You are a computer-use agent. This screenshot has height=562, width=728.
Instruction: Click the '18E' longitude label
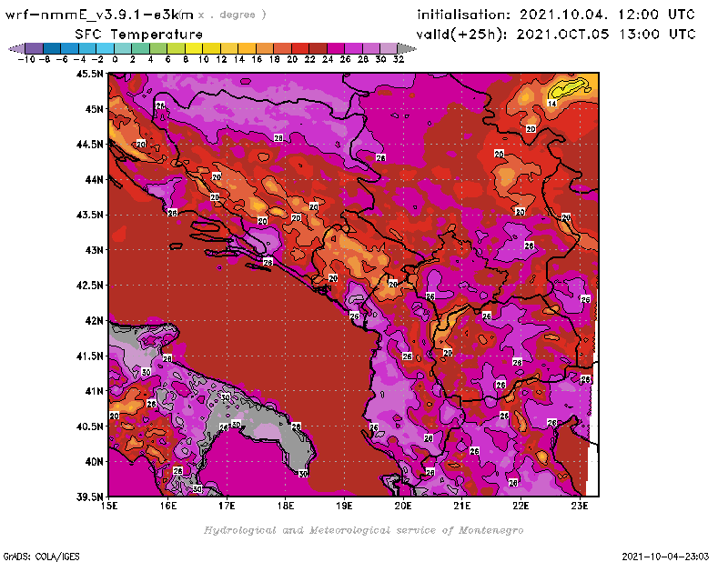(286, 506)
